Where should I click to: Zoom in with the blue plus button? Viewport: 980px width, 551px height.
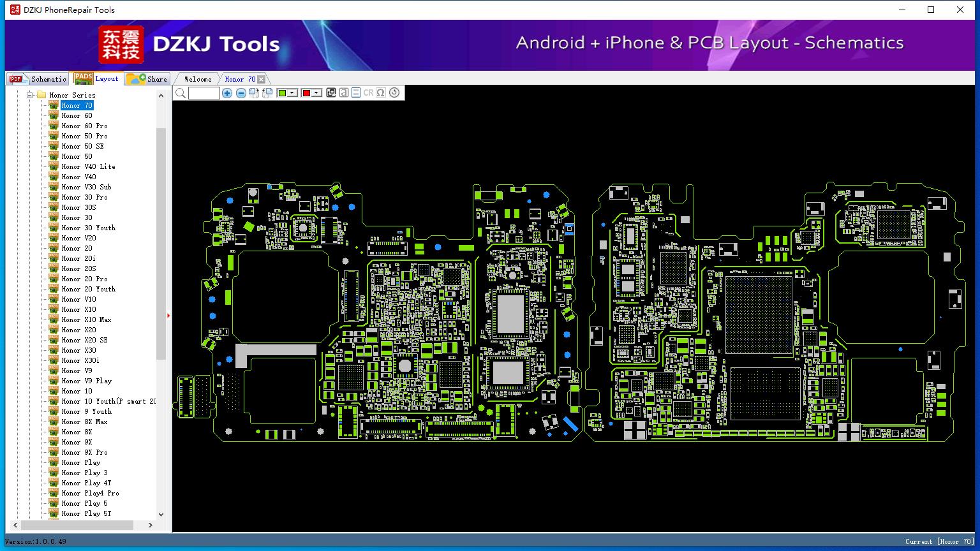point(227,93)
